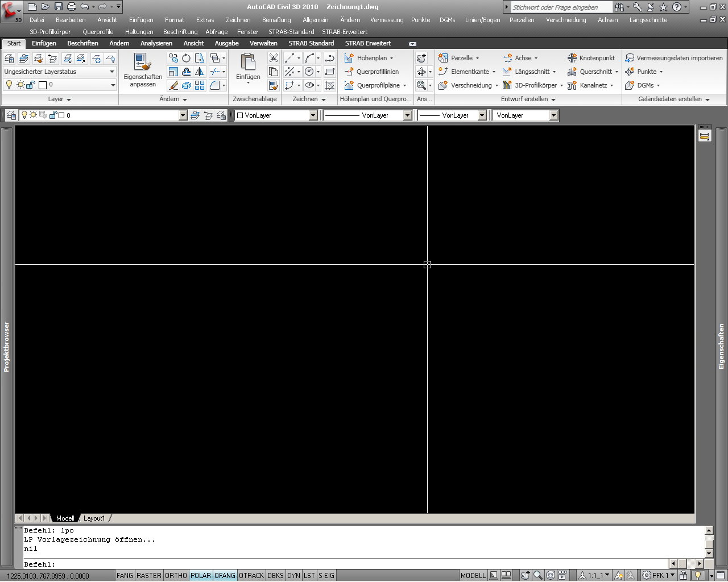Open the Eigenschaften side palette
This screenshot has width=728, height=582.
(721, 347)
